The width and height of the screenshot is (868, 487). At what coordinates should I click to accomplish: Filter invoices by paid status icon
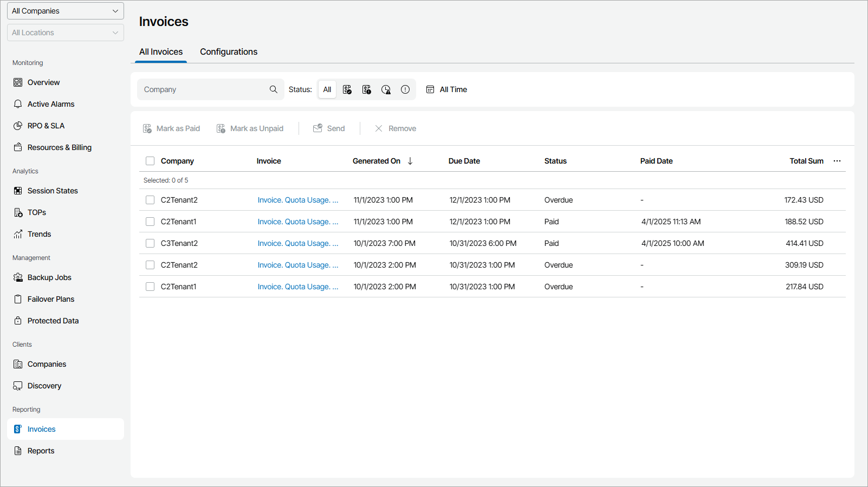click(x=347, y=90)
